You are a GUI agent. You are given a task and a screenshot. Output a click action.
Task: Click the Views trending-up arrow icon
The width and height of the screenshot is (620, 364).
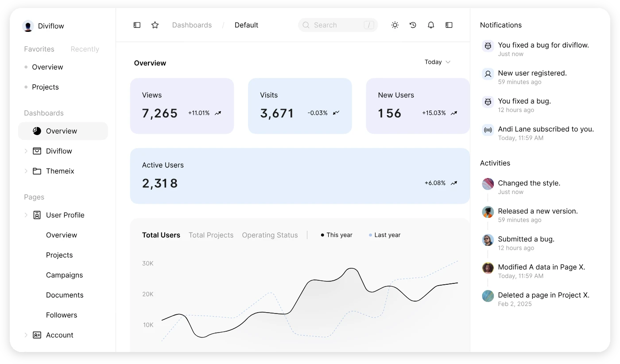[218, 113]
